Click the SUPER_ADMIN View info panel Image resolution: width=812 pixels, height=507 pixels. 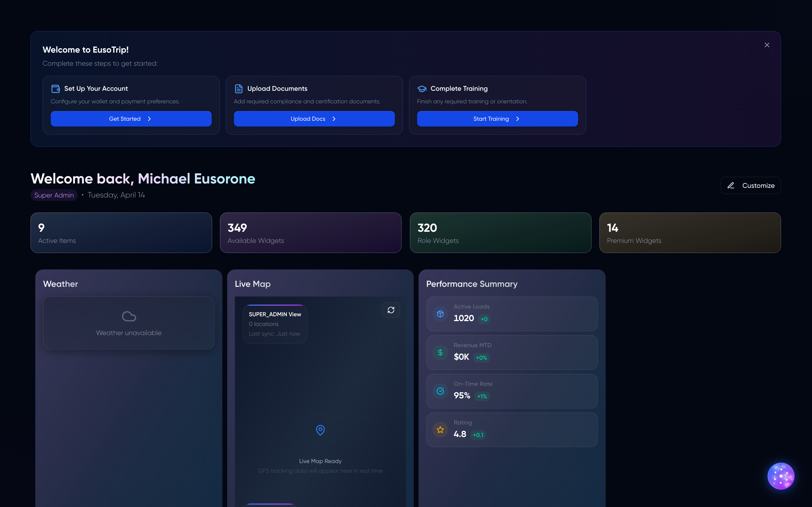[275, 324]
